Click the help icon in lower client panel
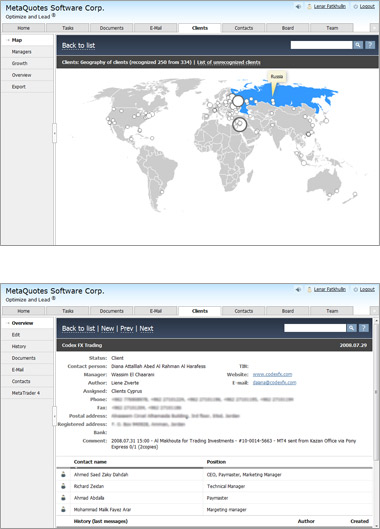 point(364,328)
